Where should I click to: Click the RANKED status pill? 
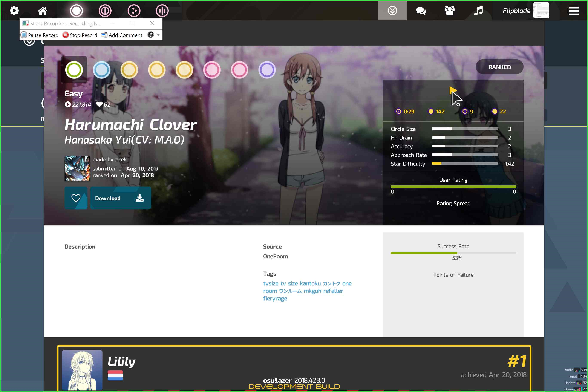click(x=499, y=67)
